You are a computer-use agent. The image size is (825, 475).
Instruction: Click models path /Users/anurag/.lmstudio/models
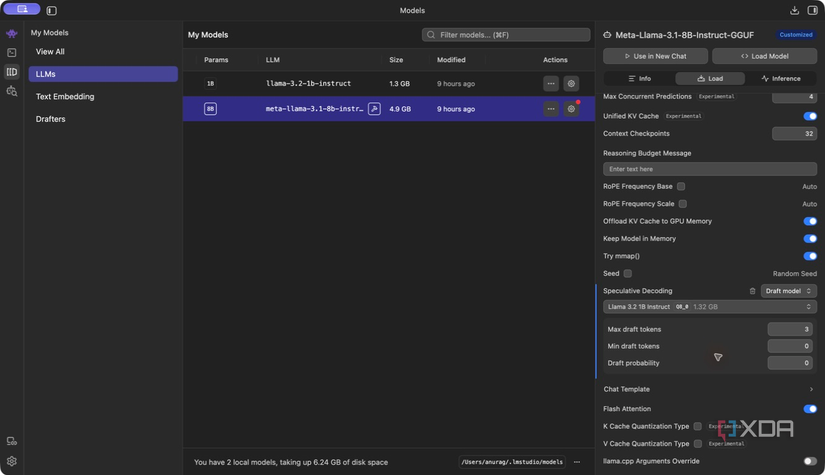(512, 462)
